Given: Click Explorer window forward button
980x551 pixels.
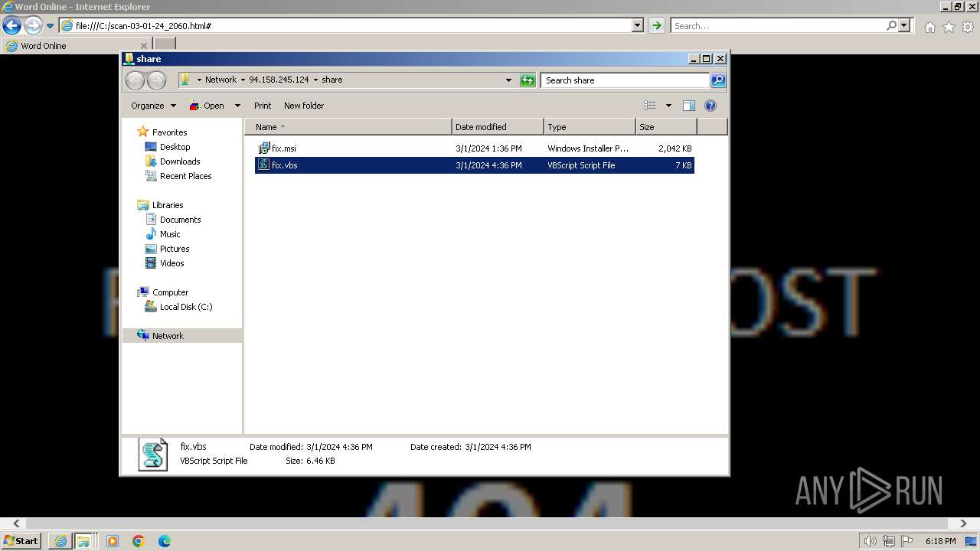Looking at the screenshot, I should coord(156,80).
